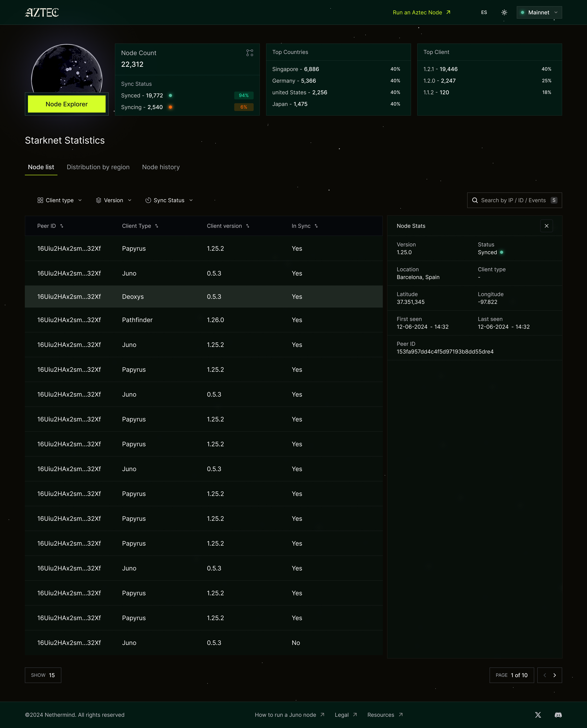The width and height of the screenshot is (587, 728).
Task: Open the Legal footer link
Action: coord(346,715)
